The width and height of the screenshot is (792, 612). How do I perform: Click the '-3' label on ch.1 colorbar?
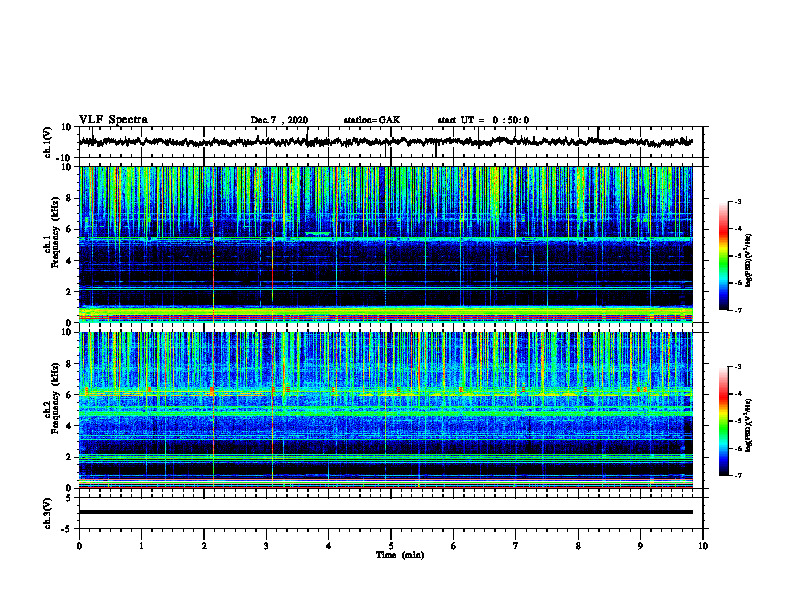pyautogui.click(x=737, y=202)
